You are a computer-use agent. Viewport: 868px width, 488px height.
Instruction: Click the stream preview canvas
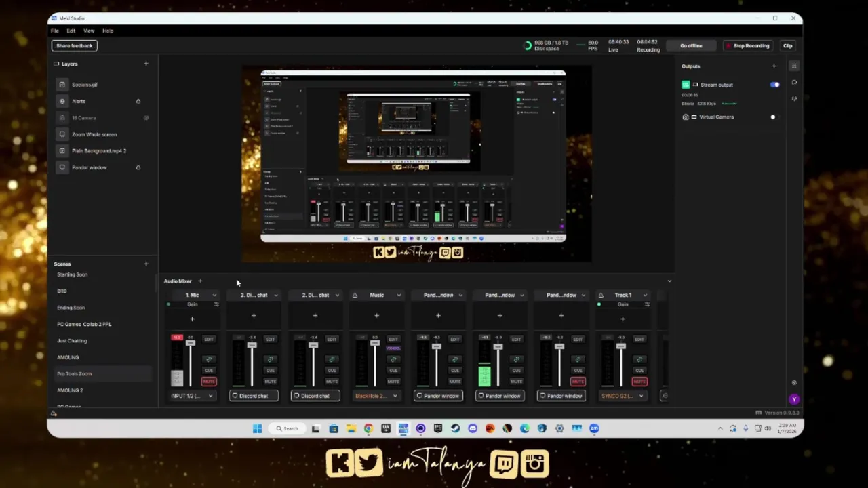tap(416, 163)
